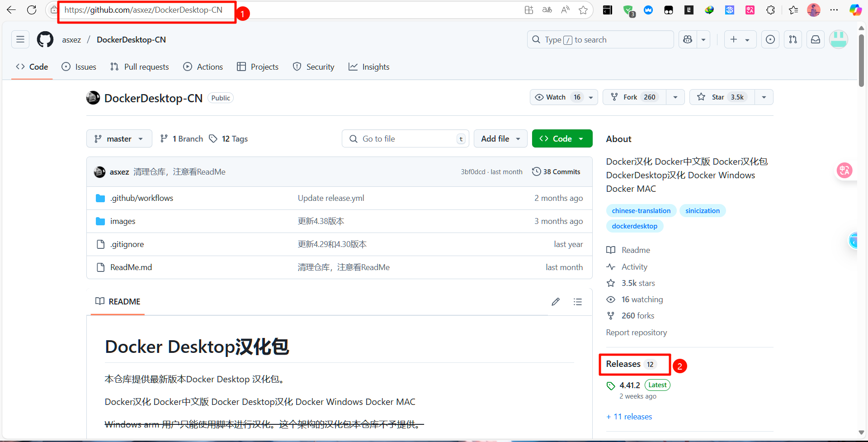View the 38 Commits history
Viewport: 868px width, 442px height.
[x=556, y=172]
